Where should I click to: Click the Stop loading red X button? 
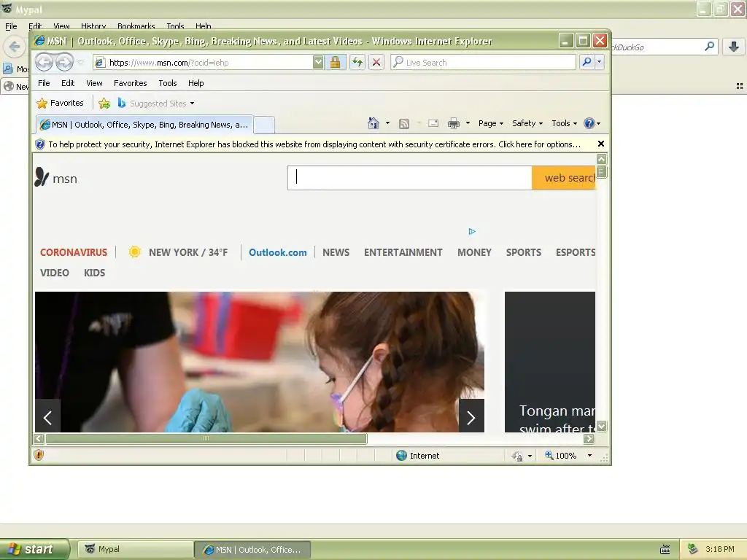pos(376,63)
